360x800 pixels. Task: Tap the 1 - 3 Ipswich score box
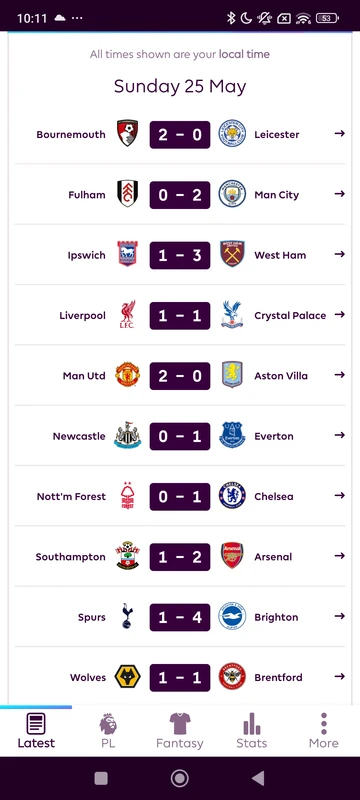[179, 255]
